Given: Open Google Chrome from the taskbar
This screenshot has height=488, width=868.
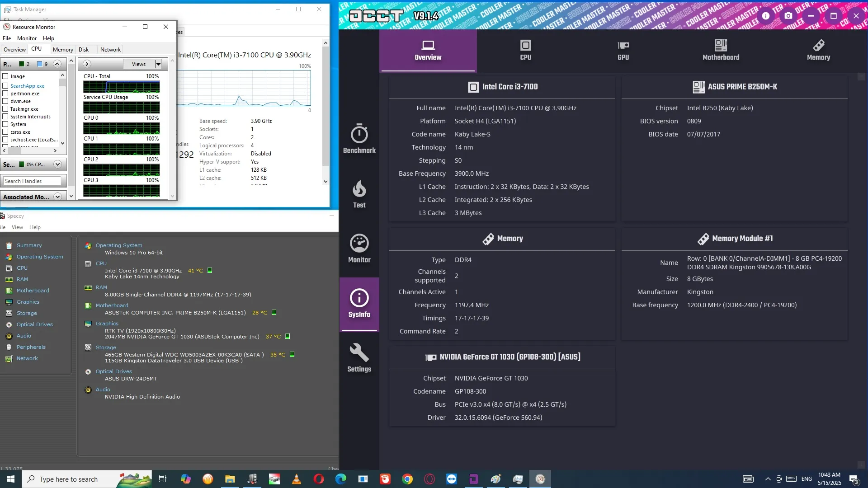Looking at the screenshot, I should pos(407,479).
